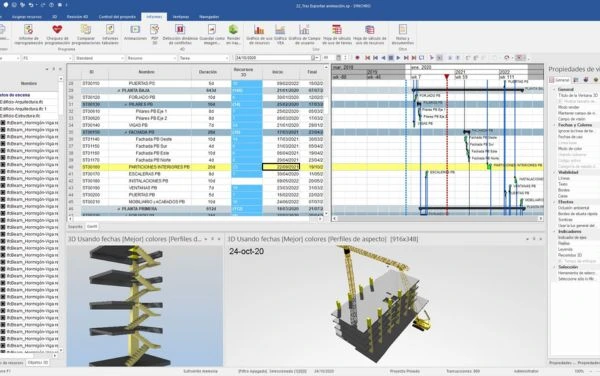The image size is (600, 376).
Task: Click the Inicio column header
Action: point(278,72)
